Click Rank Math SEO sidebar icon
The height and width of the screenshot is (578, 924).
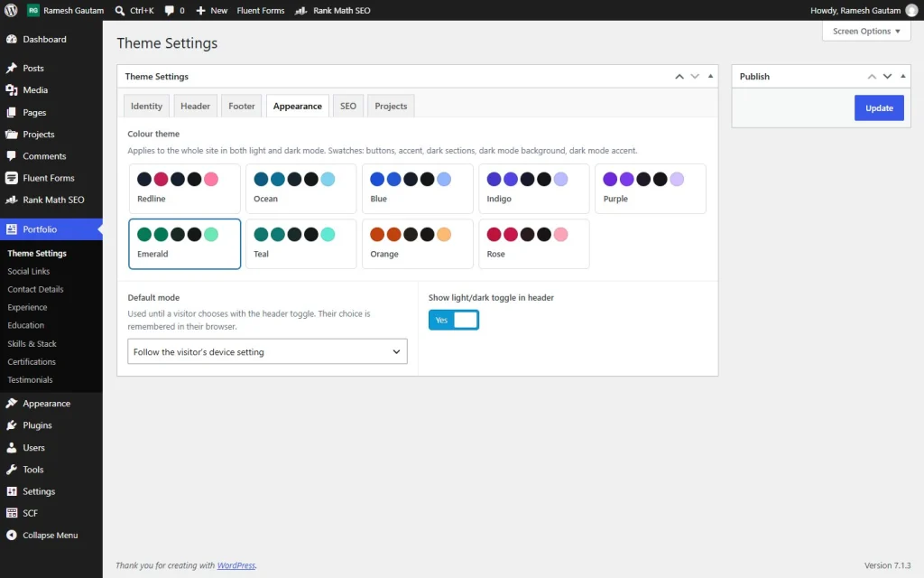tap(11, 200)
